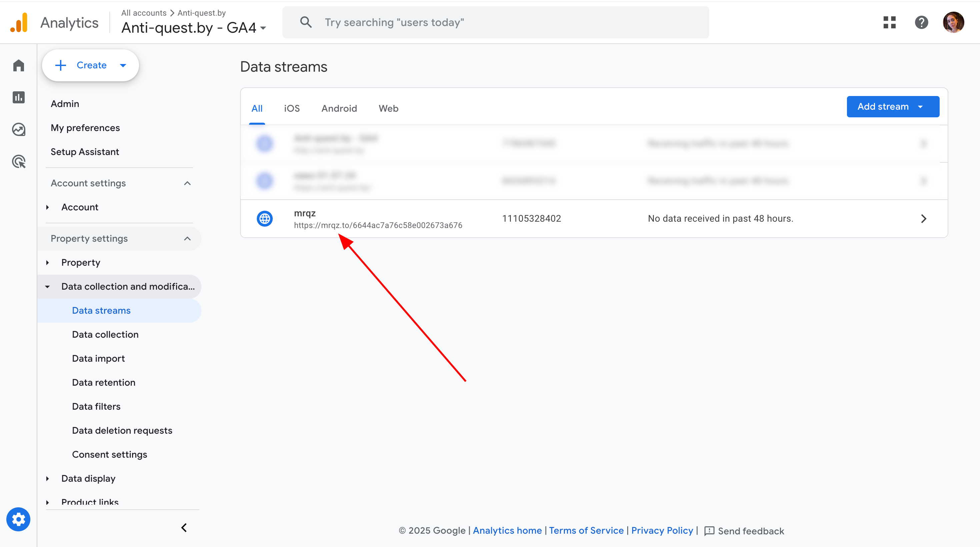Open the Anti-quest.by - GA4 property selector

193,28
